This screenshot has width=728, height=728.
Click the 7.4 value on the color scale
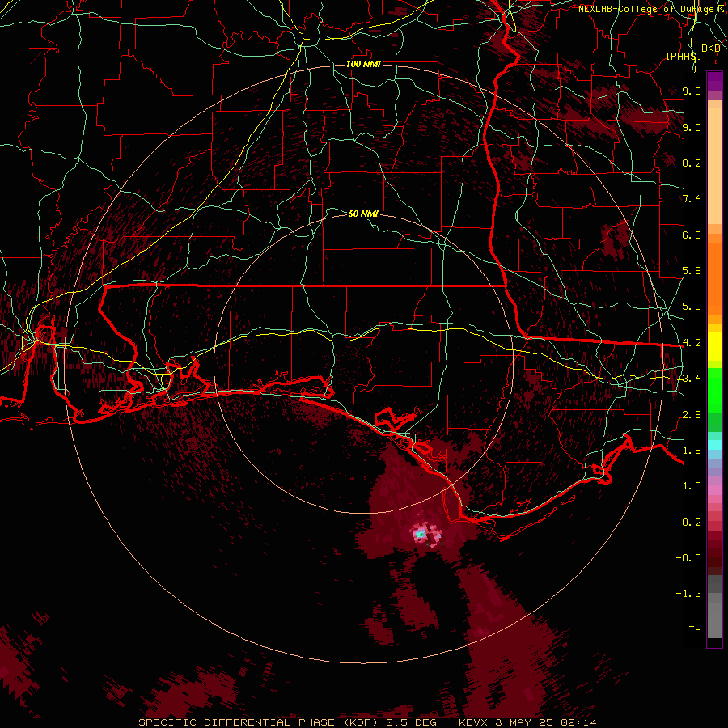tap(692, 199)
